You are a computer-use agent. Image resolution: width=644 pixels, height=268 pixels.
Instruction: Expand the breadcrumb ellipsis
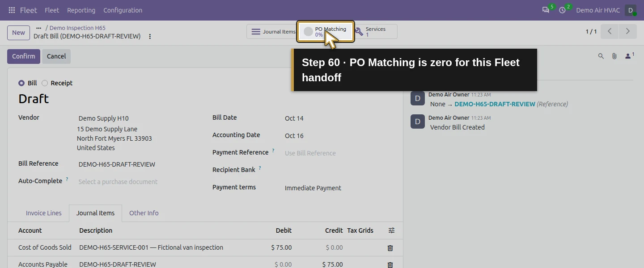coord(39,28)
